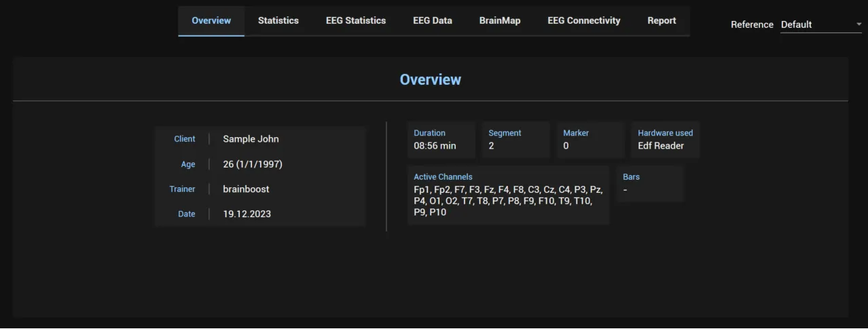Click the Age value 26 (1/1/1997)
Image resolution: width=868 pixels, height=329 pixels.
[253, 164]
